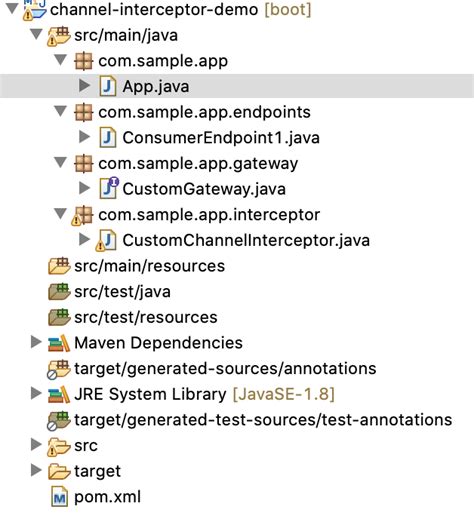
Task: Click the generated-test-sources folder icon
Action: 58,421
